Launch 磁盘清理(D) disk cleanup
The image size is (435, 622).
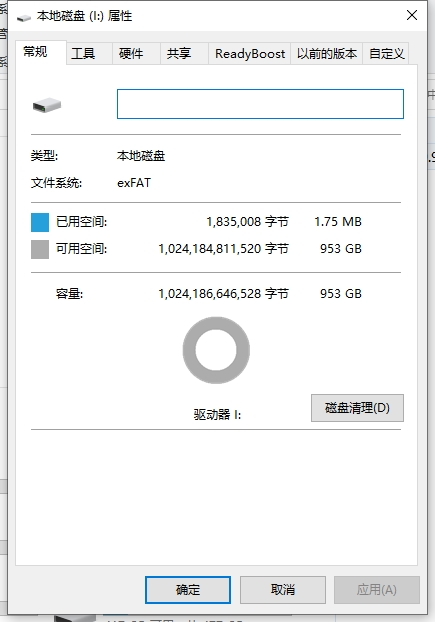[x=357, y=408]
